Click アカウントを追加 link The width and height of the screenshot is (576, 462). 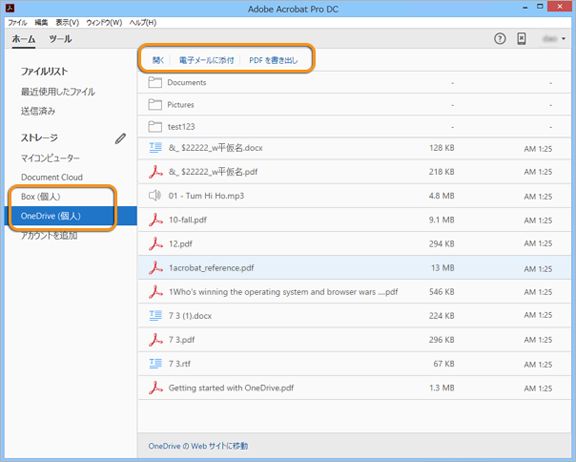[49, 235]
